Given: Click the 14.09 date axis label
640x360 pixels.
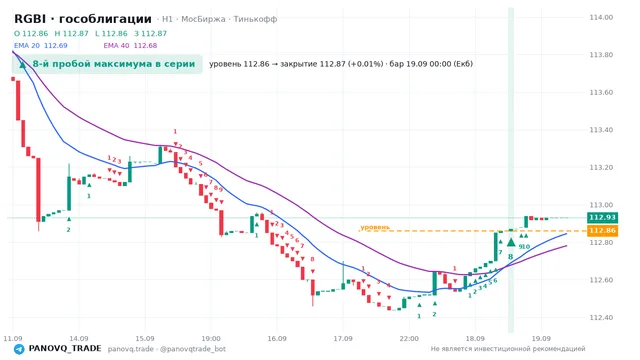Looking at the screenshot, I should tap(79, 338).
